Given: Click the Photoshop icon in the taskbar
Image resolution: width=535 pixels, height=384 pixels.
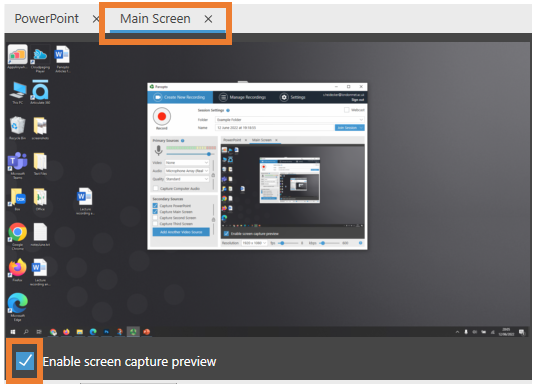Looking at the screenshot, I should coord(106,332).
